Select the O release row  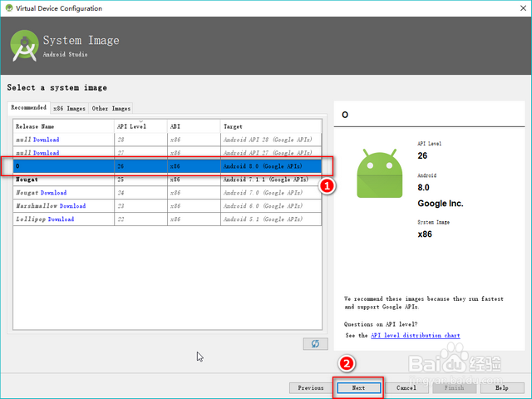coord(167,166)
